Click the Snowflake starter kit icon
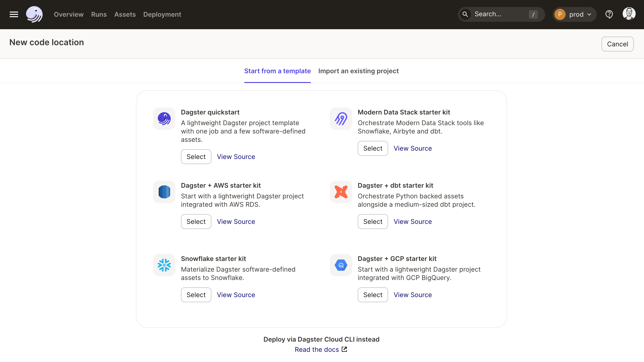644x362 pixels. click(x=164, y=265)
